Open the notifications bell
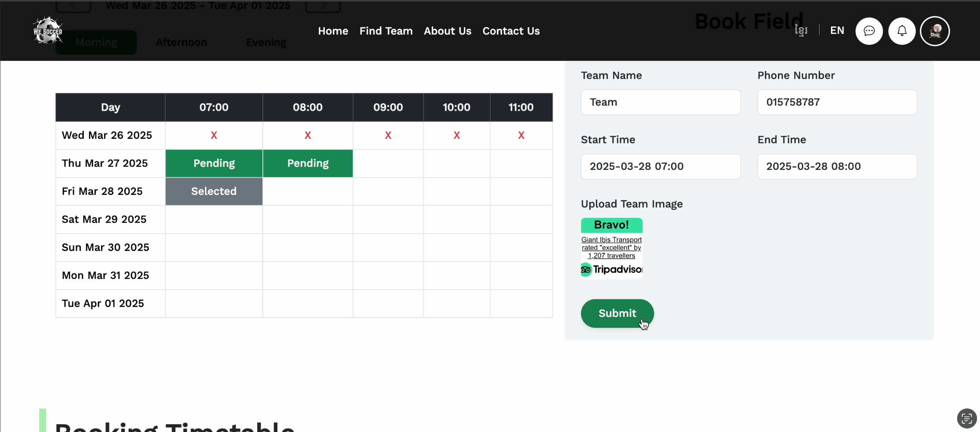The image size is (980, 432). coord(902,31)
